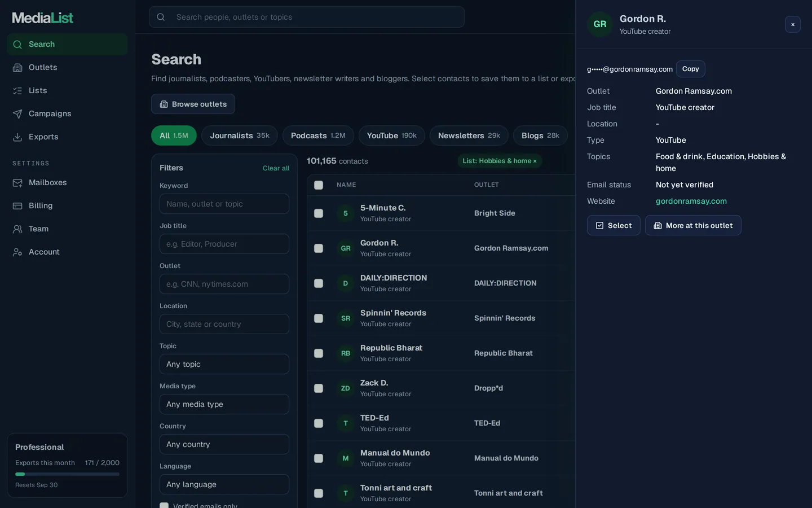812x508 pixels.
Task: Click the Select button in detail panel
Action: 614,225
